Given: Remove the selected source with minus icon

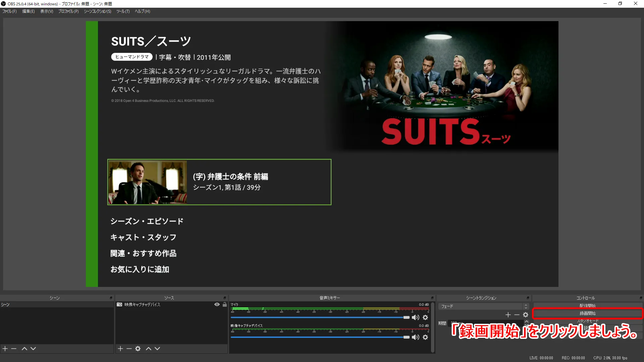Looking at the screenshot, I should point(129,349).
